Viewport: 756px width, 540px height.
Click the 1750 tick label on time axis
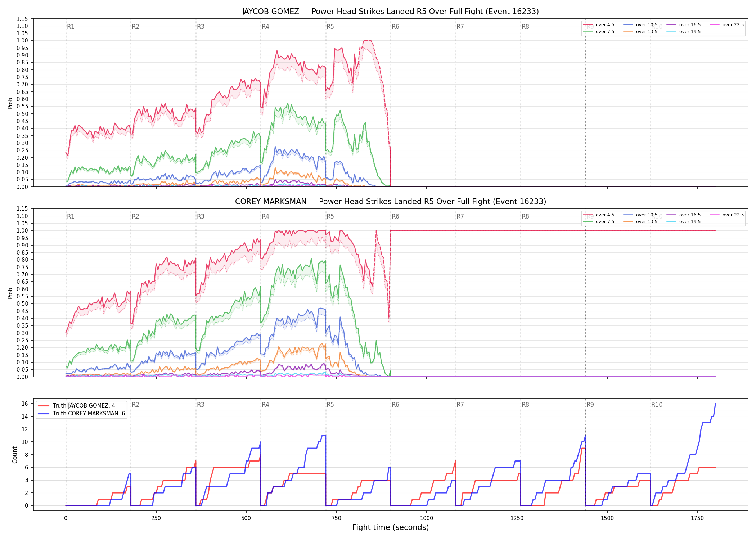(x=697, y=518)
